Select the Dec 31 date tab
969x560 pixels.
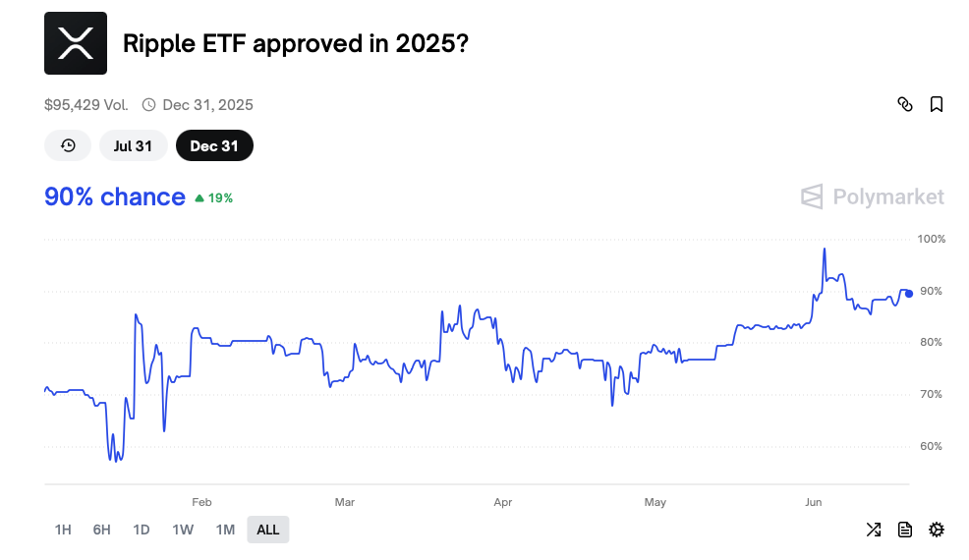point(214,145)
